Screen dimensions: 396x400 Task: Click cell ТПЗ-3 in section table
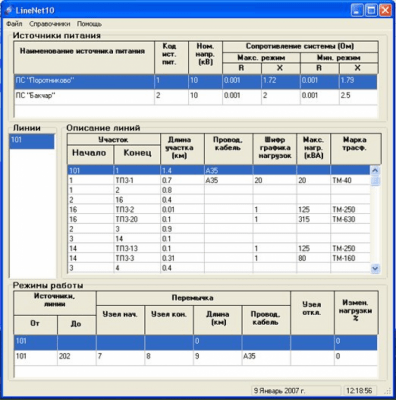tap(137, 258)
